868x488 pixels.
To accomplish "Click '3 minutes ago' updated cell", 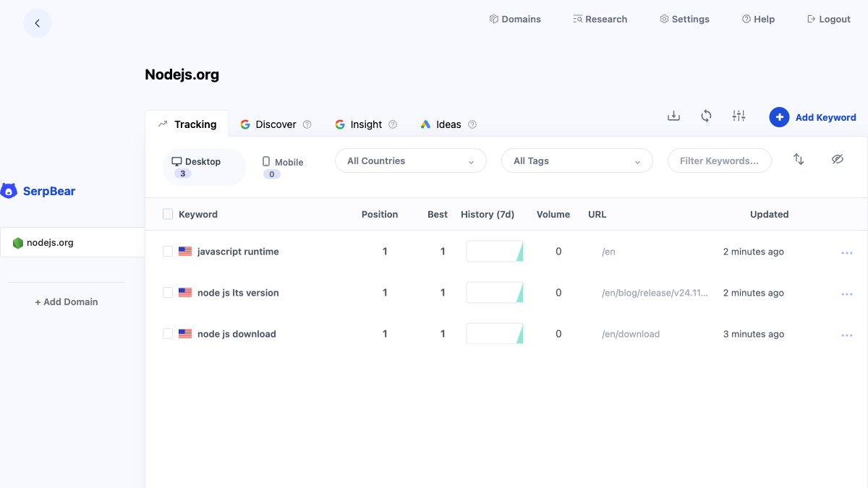I will pos(754,334).
